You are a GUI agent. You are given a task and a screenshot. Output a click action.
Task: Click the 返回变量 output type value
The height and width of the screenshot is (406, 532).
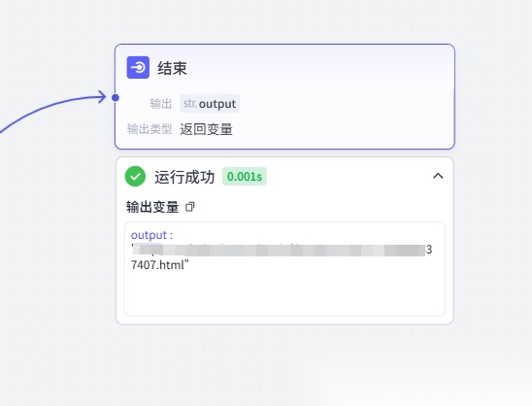[x=206, y=129]
